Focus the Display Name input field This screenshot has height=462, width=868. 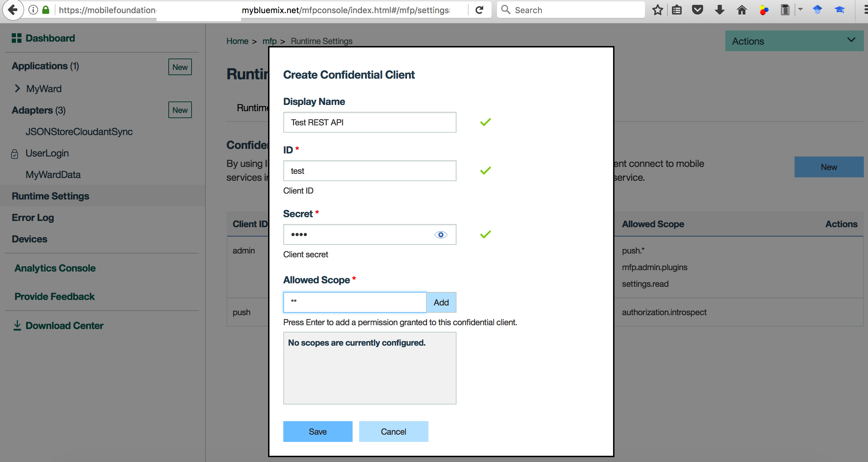pos(370,122)
